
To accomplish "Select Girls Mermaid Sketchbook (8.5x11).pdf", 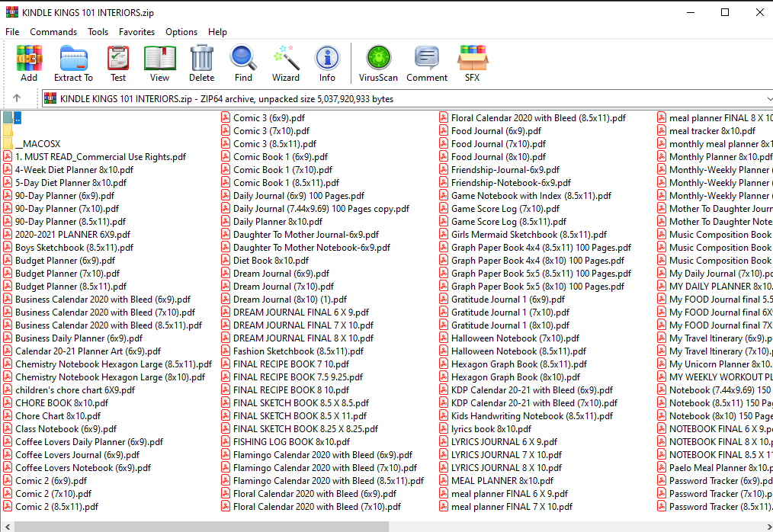I will point(523,235).
